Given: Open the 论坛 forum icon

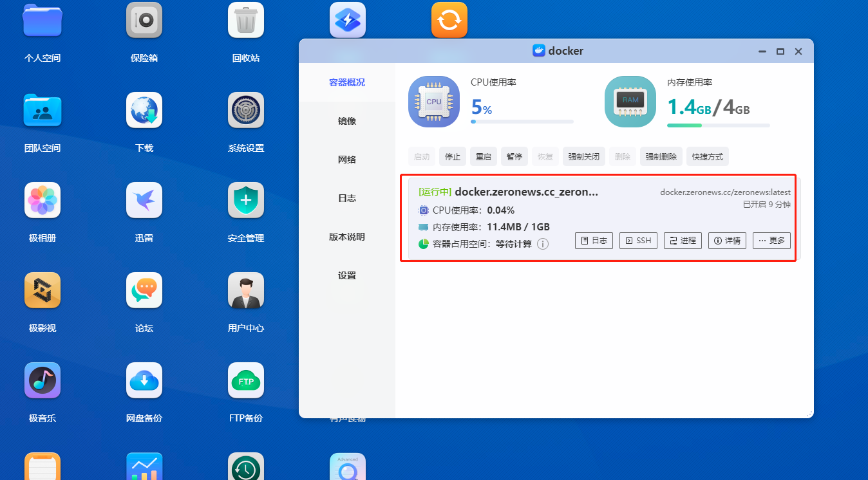Looking at the screenshot, I should click(144, 290).
